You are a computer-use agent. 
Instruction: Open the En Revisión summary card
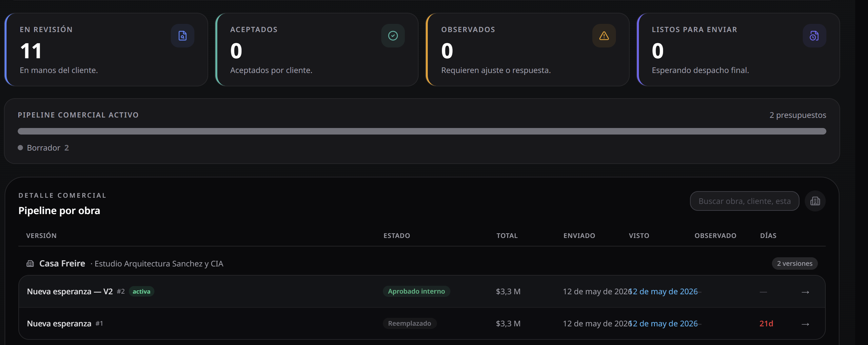click(106, 49)
